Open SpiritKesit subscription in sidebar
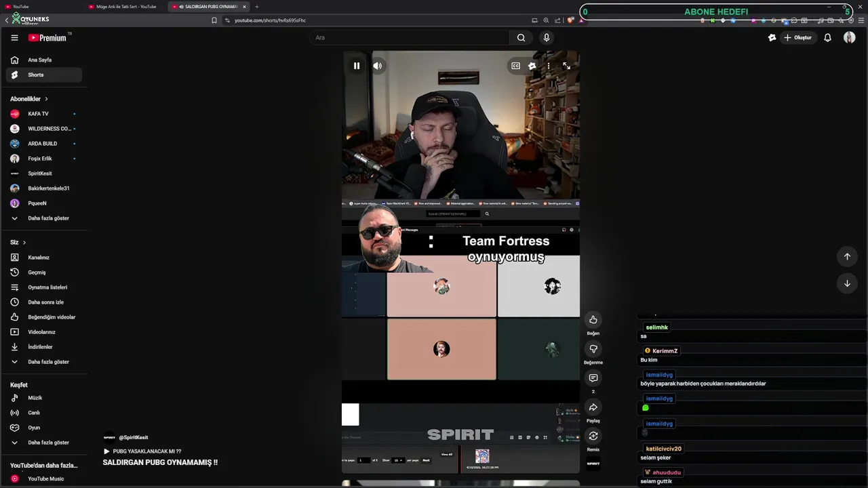868x488 pixels. [x=44, y=174]
